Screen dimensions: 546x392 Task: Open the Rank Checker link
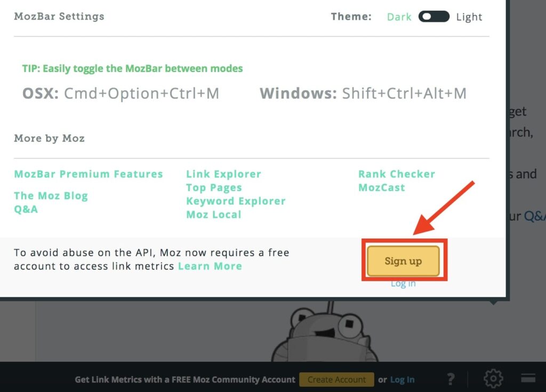(397, 174)
